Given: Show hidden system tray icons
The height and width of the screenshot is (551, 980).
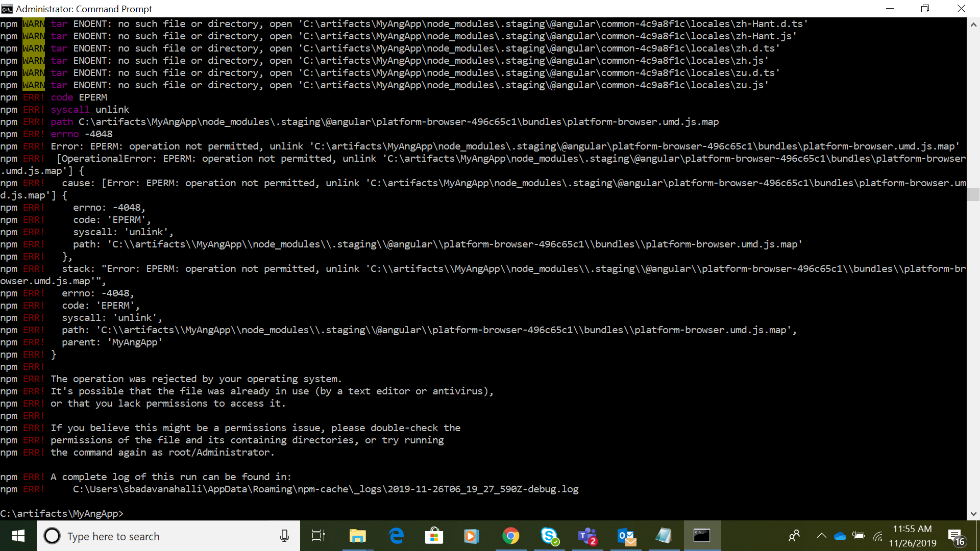Looking at the screenshot, I should point(821,536).
